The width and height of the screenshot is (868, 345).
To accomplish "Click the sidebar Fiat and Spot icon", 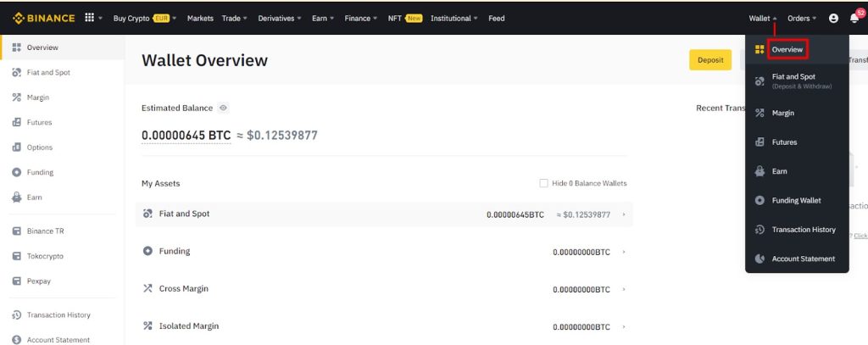I will click(17, 73).
